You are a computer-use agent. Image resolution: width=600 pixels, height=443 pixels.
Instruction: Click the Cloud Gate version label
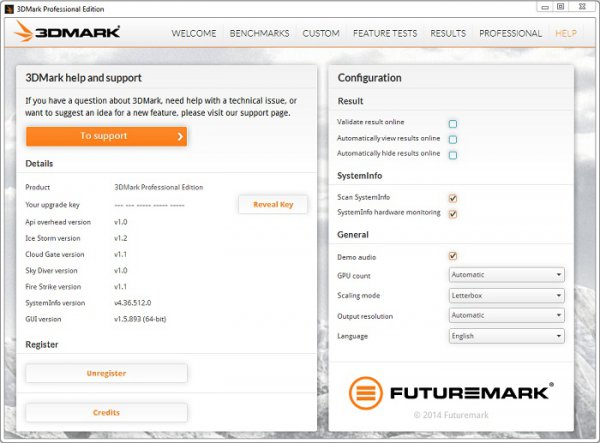(55, 254)
